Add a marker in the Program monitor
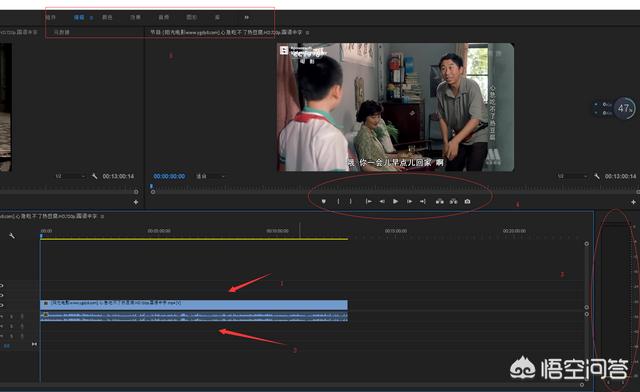Image resolution: width=640 pixels, height=392 pixels. point(324,201)
